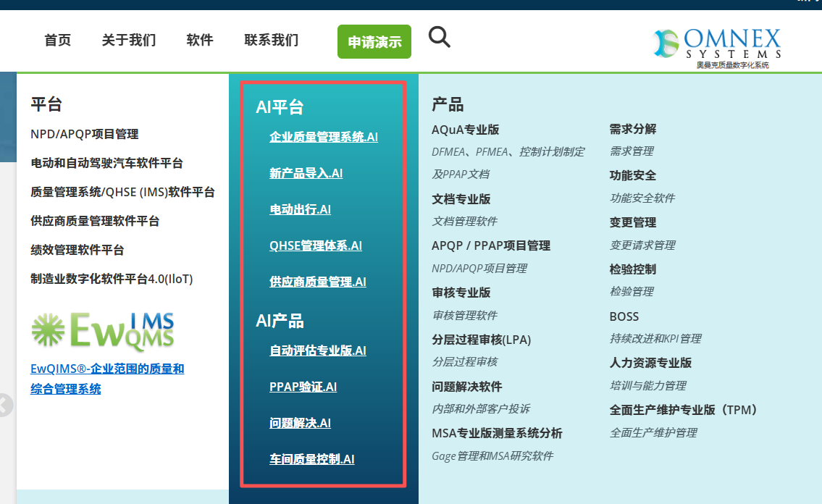Screen dimensions: 822x504
Task: Click the 平台 column heading
Action: pyautogui.click(x=46, y=104)
